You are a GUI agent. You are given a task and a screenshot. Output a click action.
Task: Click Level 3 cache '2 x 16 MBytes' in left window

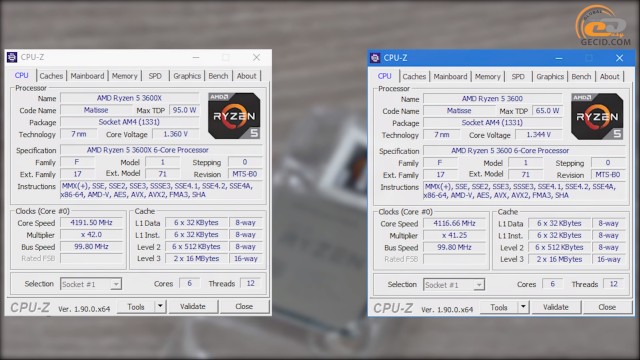[x=196, y=259]
